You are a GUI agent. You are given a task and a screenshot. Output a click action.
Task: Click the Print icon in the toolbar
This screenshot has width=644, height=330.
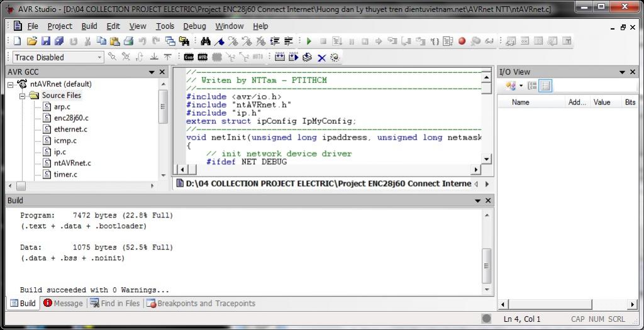[128, 41]
